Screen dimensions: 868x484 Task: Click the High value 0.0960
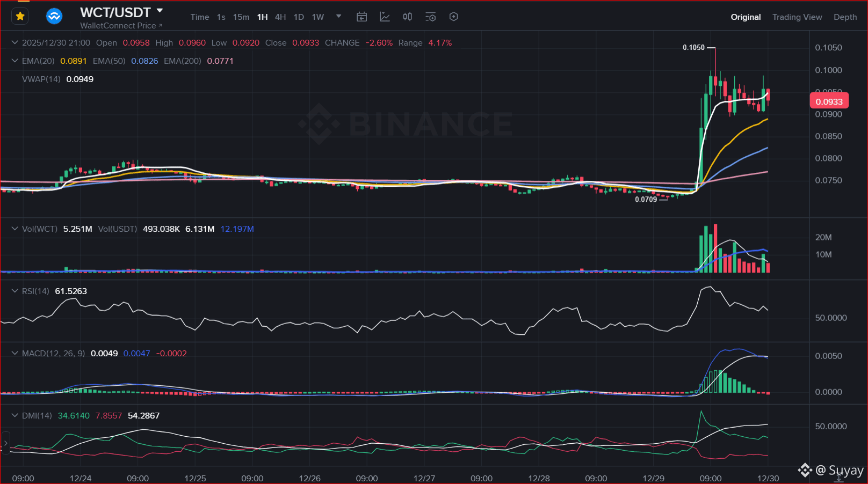(x=192, y=42)
